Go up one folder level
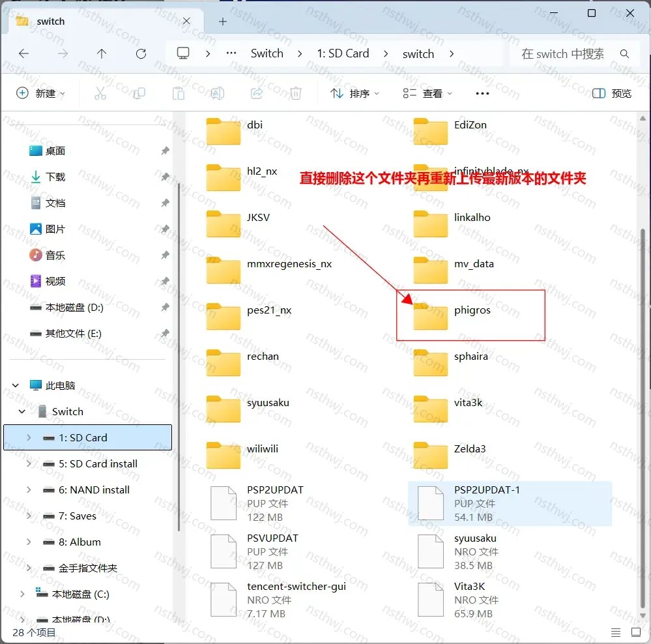 102,53
